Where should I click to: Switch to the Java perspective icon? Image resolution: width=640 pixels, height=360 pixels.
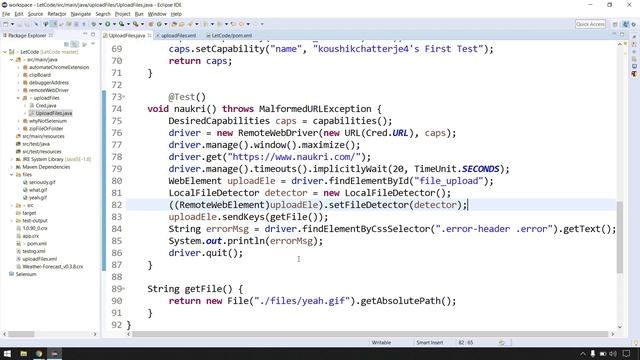(626, 24)
